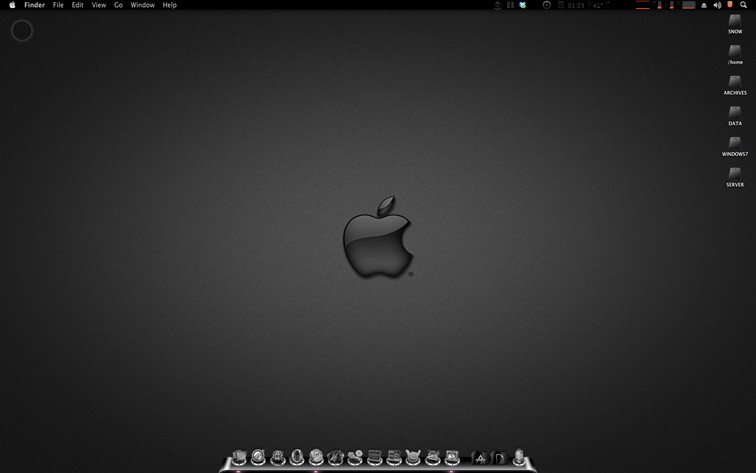Open the Help menu

tap(169, 5)
